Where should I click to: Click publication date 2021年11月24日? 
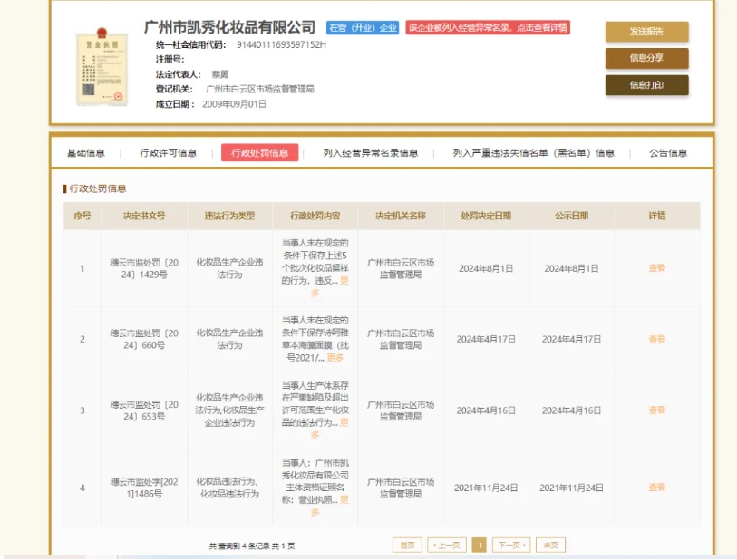coord(571,488)
